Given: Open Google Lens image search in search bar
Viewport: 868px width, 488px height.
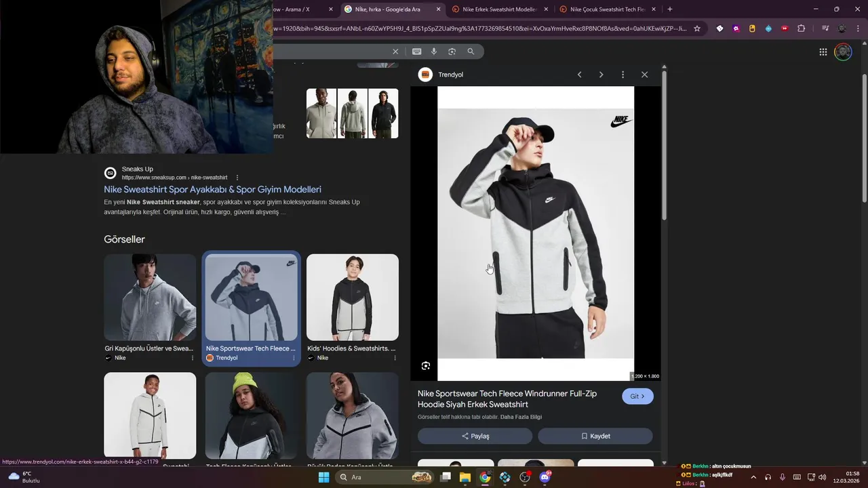Looking at the screenshot, I should click(452, 52).
